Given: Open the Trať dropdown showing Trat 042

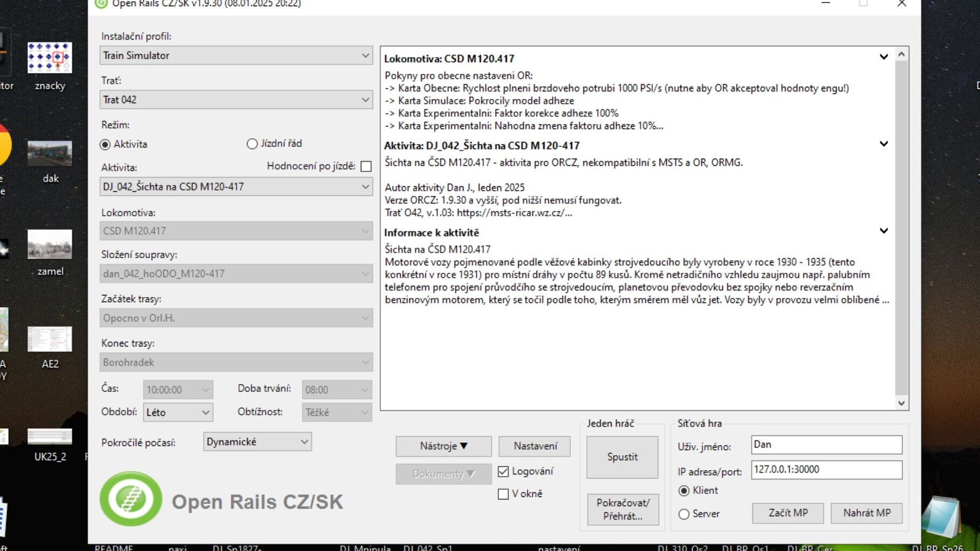Looking at the screenshot, I should (x=236, y=100).
